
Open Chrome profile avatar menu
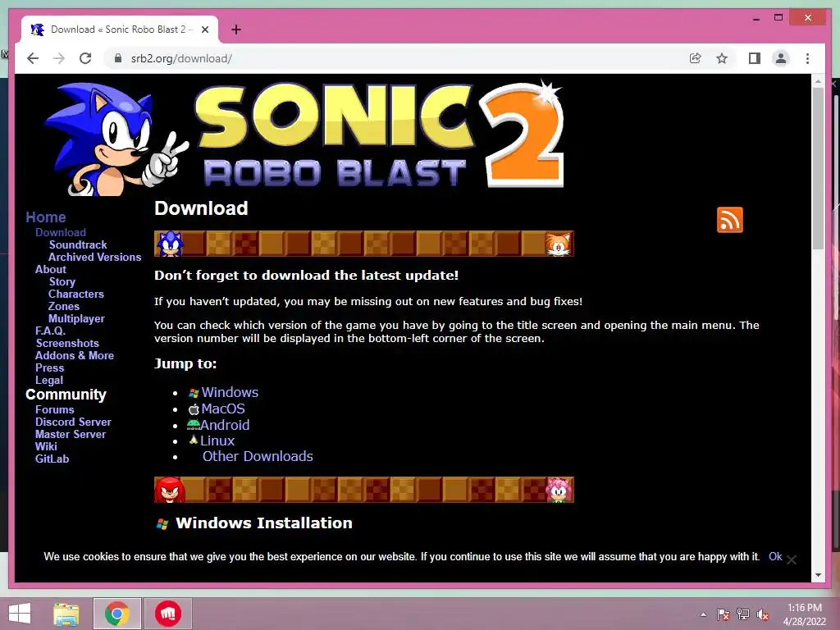pos(781,58)
